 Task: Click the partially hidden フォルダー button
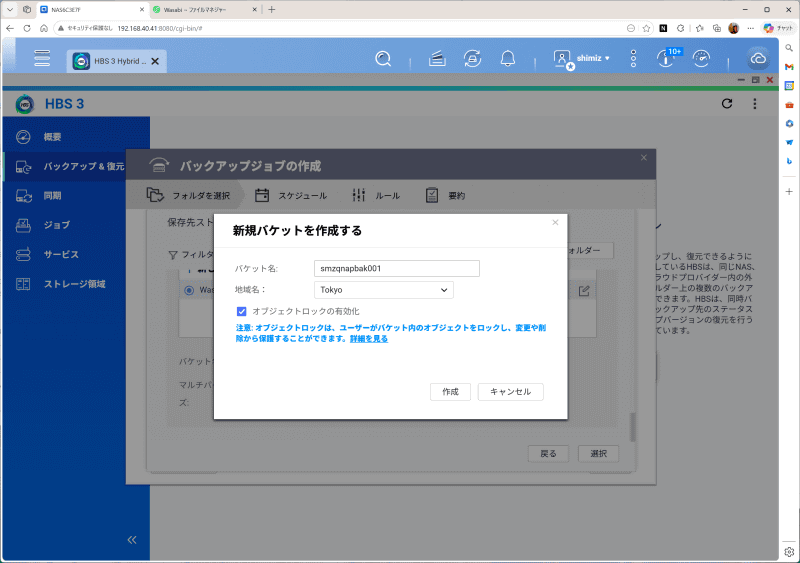click(x=590, y=251)
